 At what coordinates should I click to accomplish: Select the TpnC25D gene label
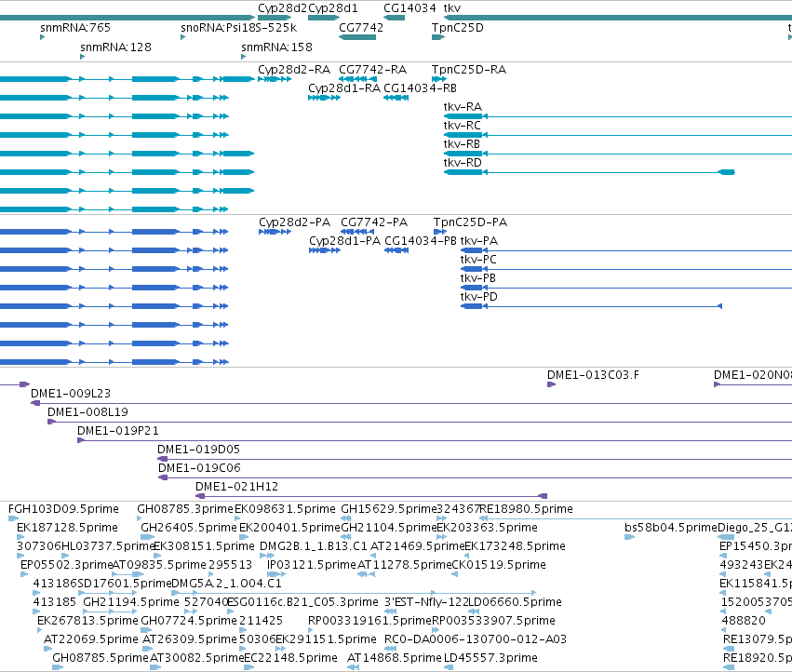[458, 28]
